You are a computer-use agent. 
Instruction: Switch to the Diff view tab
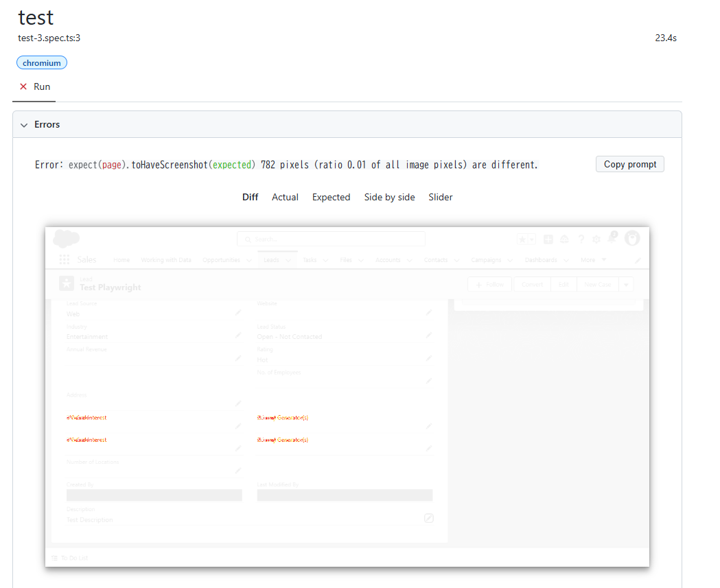pos(251,197)
